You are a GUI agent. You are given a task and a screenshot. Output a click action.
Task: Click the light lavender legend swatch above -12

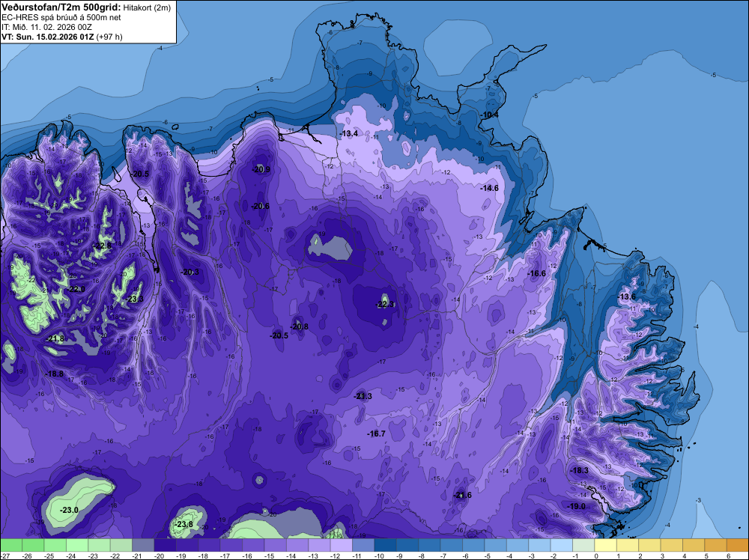(342, 545)
